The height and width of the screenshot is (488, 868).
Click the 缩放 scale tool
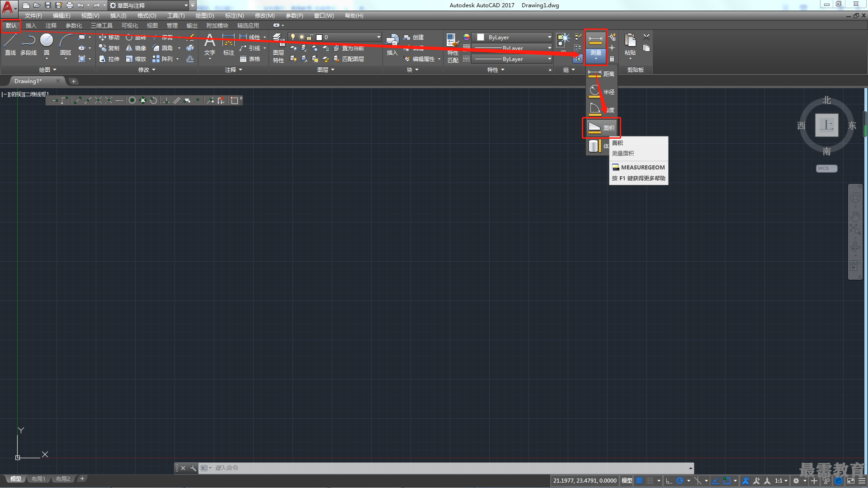click(x=136, y=59)
